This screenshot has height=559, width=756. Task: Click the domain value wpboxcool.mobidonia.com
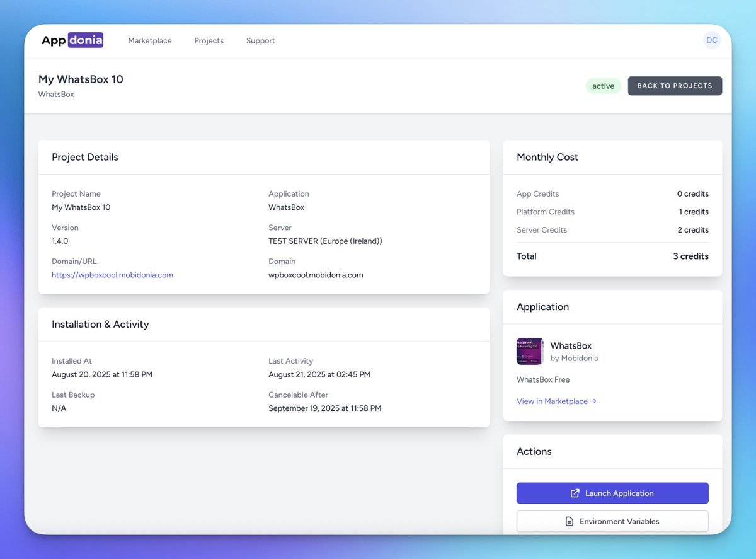pos(316,275)
